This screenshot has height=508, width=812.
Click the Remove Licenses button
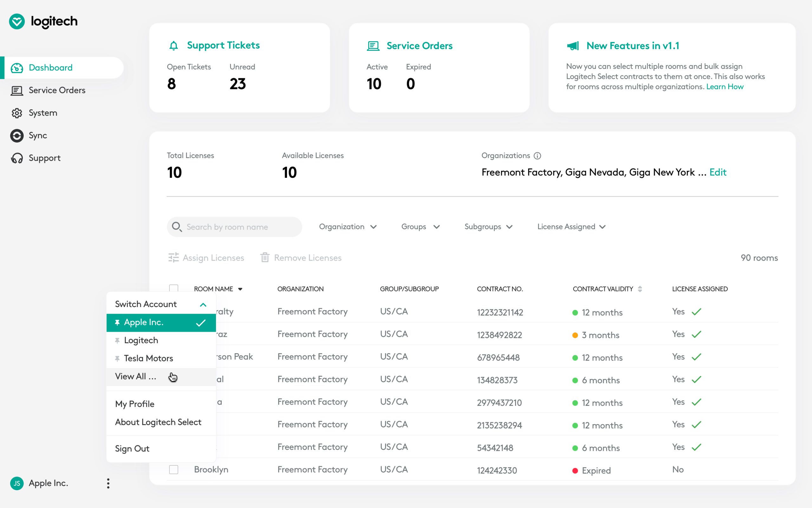pos(301,258)
